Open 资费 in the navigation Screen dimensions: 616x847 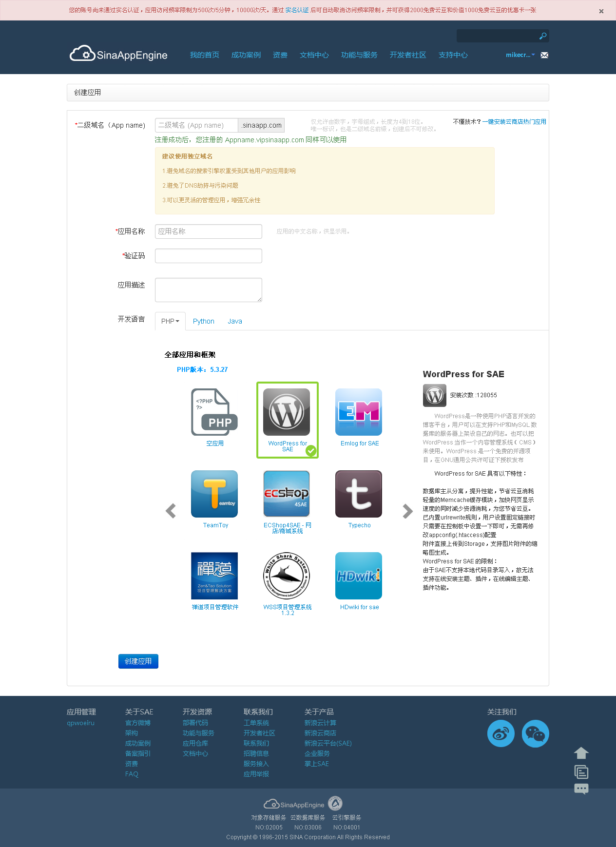point(280,55)
